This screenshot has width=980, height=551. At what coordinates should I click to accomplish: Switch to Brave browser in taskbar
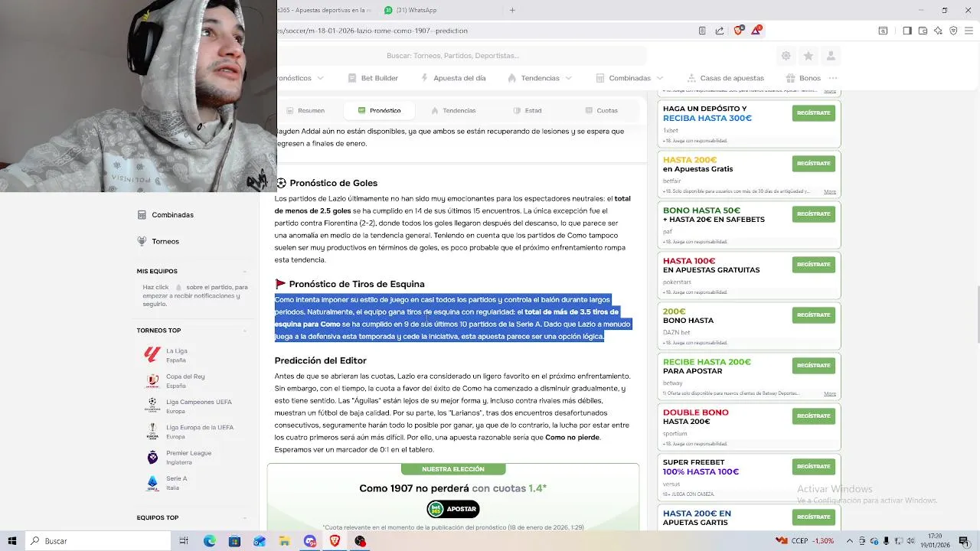(x=335, y=541)
